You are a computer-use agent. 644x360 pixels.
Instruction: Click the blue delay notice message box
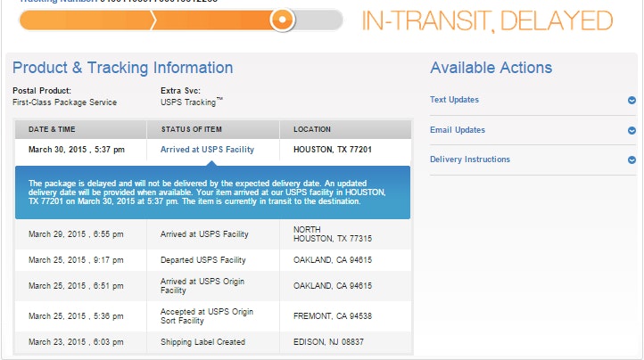[x=212, y=192]
